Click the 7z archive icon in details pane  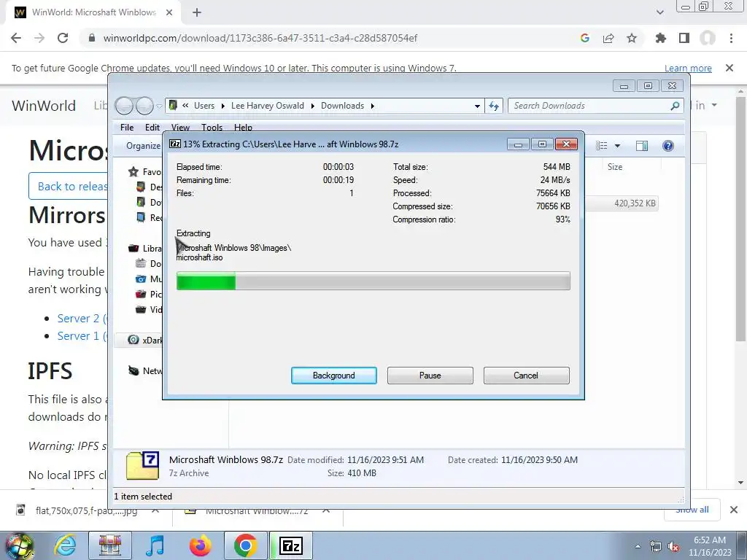tap(142, 466)
